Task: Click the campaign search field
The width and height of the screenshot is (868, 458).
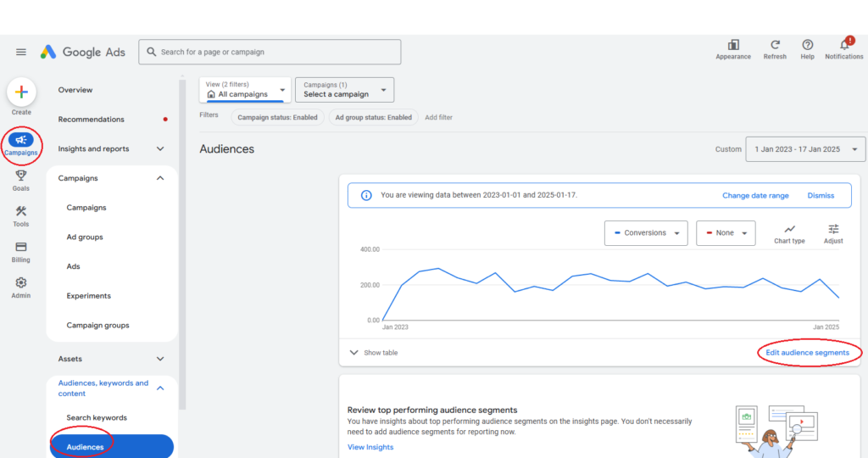Action: pyautogui.click(x=271, y=52)
